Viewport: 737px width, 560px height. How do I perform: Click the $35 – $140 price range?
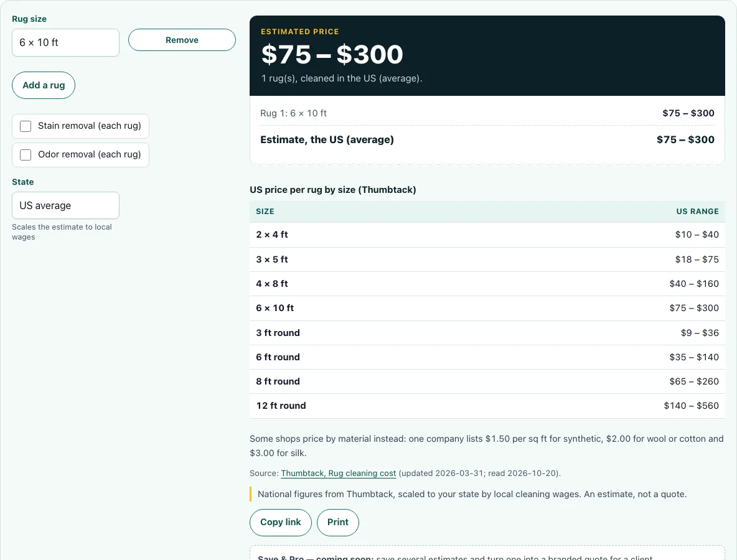694,357
